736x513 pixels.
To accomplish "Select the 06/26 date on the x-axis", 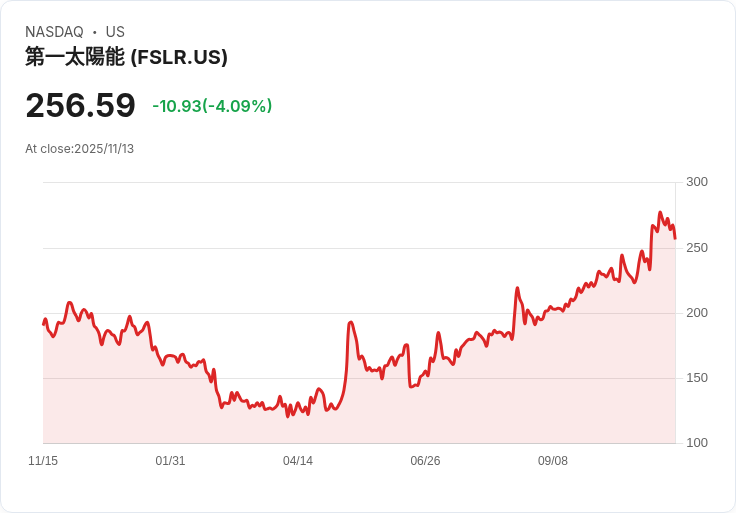I will tap(425, 461).
